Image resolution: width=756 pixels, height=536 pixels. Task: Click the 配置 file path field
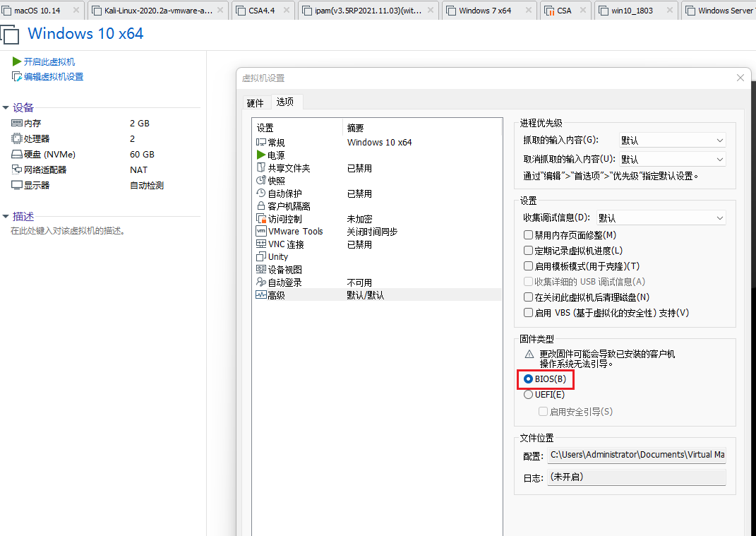[x=635, y=455]
